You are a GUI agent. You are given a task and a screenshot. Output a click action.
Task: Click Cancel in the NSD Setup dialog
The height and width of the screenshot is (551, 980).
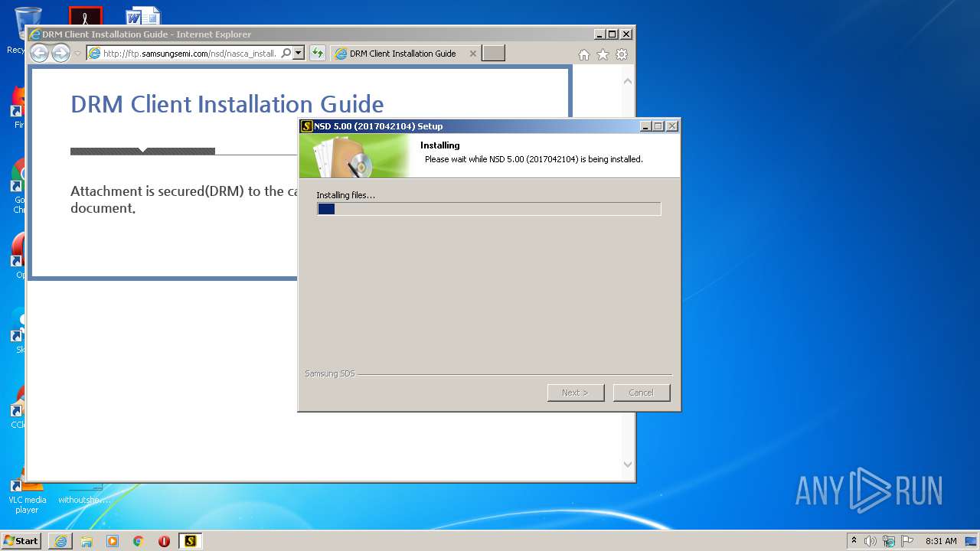642,393
